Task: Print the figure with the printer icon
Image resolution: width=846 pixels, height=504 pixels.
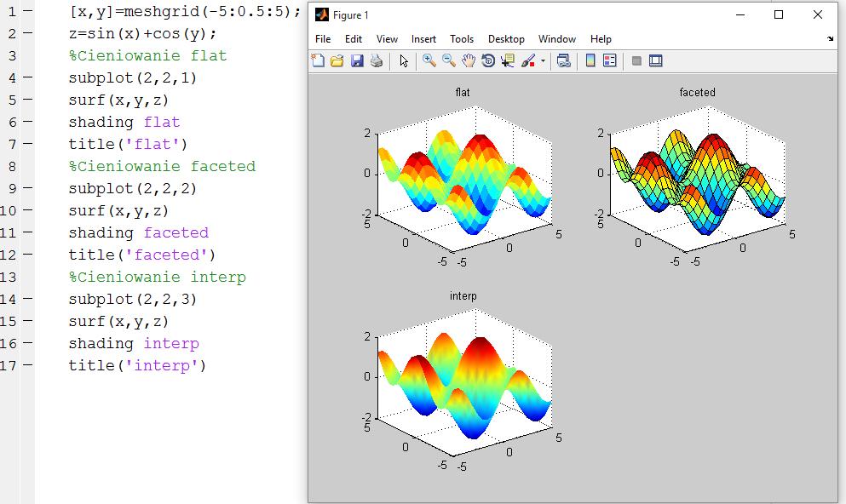Action: [377, 61]
